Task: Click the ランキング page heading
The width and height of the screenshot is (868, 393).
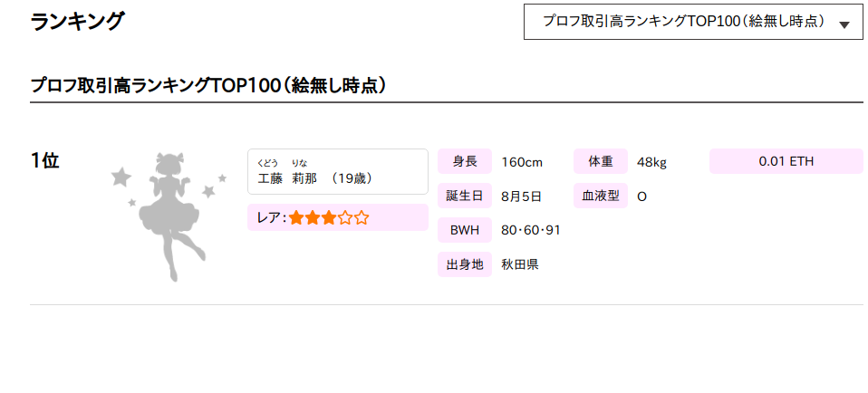Action: [78, 21]
